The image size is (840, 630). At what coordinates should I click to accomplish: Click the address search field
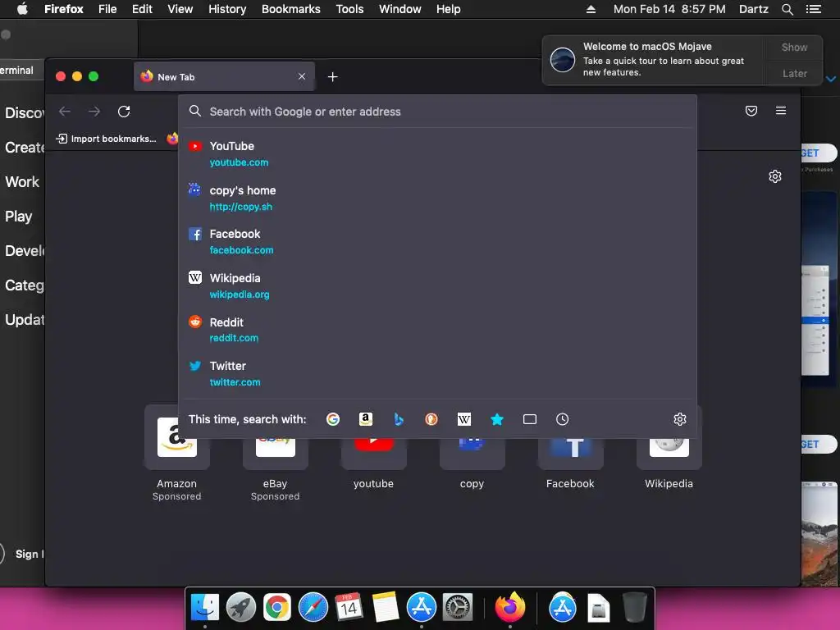tap(437, 112)
